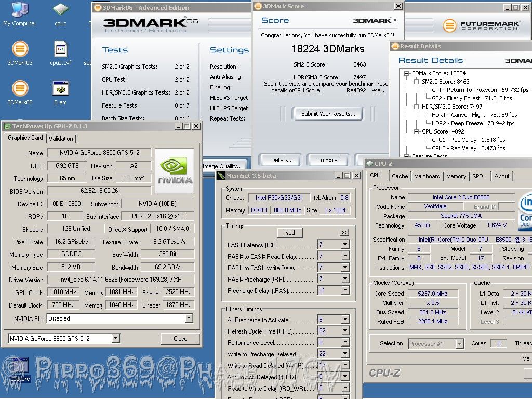Click the Result Details window title icon
Image resolution: width=532 pixels, height=399 pixels.
(395, 46)
